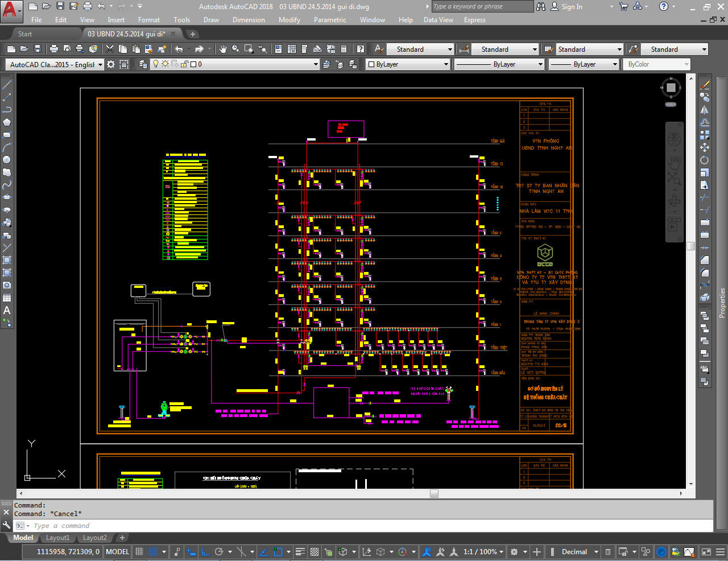
Task: Activate the Zoom Realtime tool
Action: tap(235, 49)
